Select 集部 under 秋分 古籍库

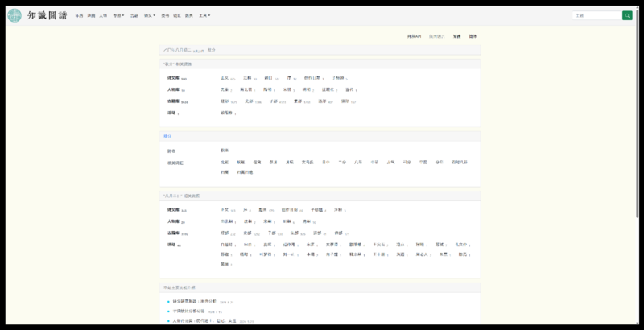(x=297, y=101)
